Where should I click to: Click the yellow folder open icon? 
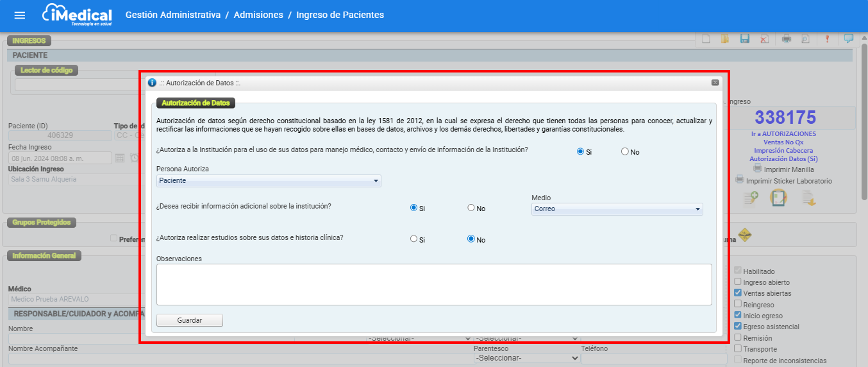(725, 38)
